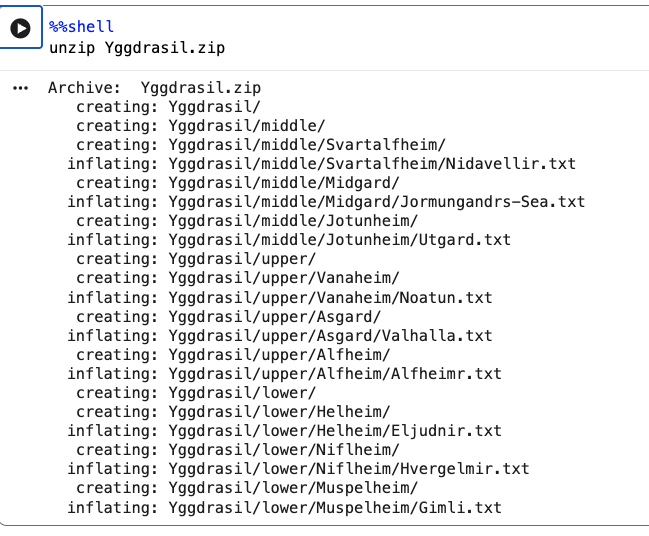Click the creating Yggdrasil/lower/Muspelheim/ line
This screenshot has width=649, height=536.
(247, 488)
